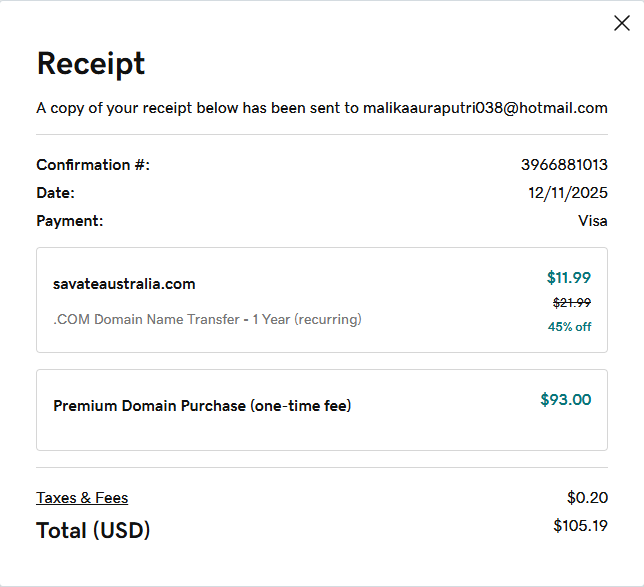Click the Receipt heading

[91, 64]
